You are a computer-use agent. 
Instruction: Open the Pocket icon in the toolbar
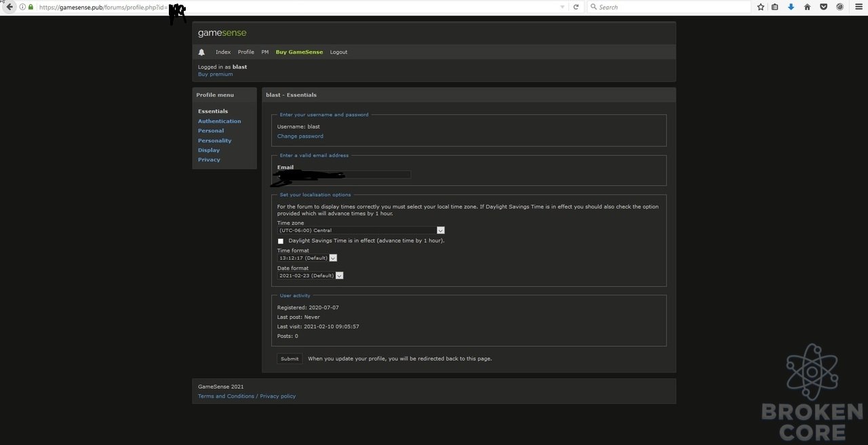(x=823, y=7)
